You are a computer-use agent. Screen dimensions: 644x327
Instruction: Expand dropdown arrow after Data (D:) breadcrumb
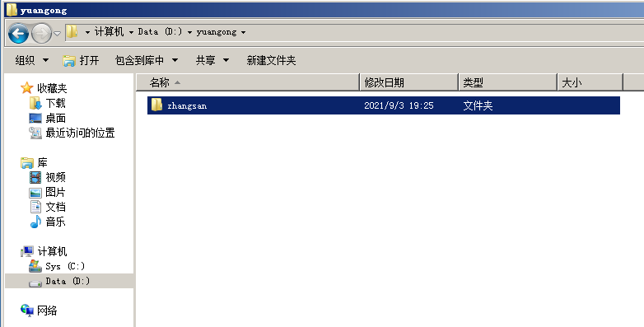[x=189, y=32]
